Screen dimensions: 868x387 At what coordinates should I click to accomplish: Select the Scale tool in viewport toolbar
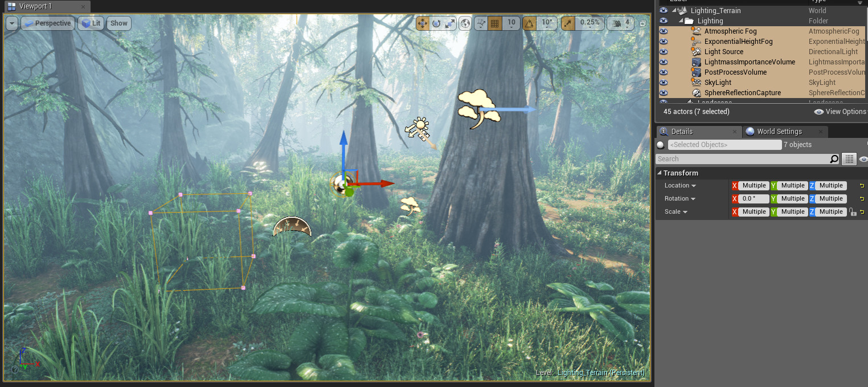451,23
